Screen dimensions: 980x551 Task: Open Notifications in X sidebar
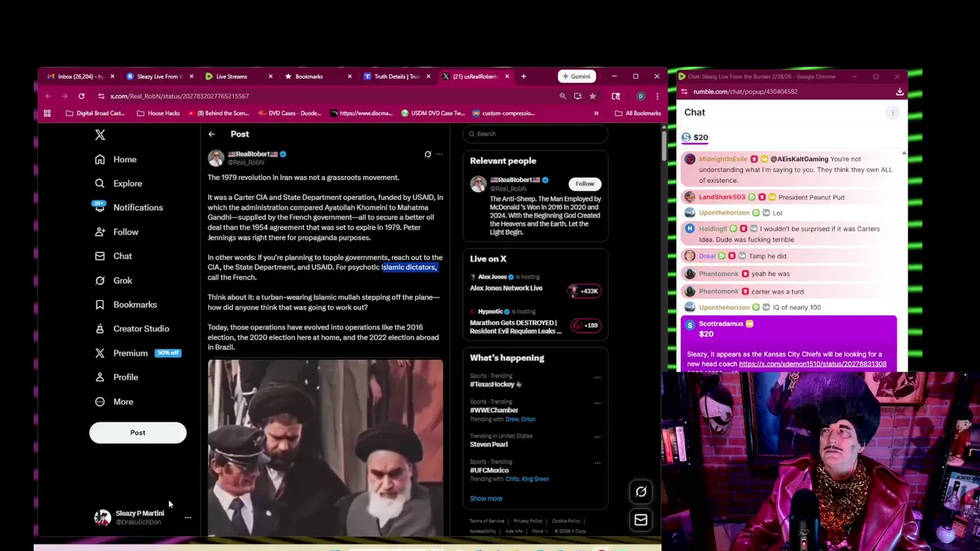(128, 207)
